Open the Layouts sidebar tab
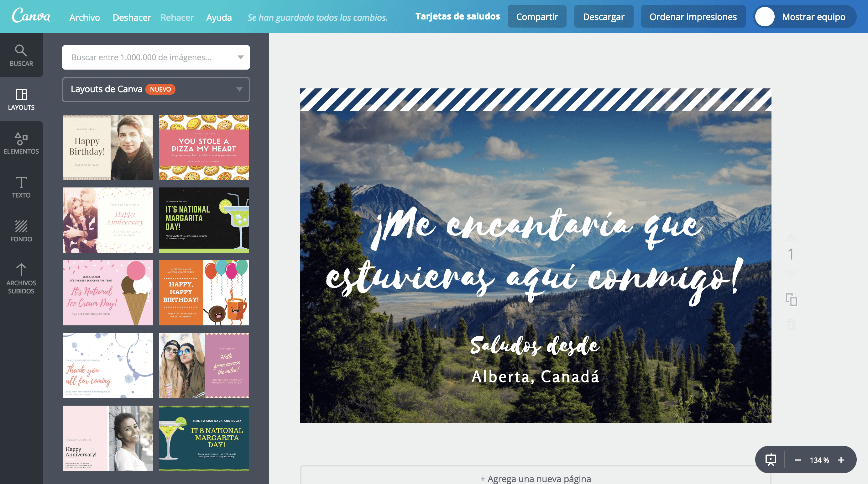This screenshot has width=868, height=484. click(21, 99)
